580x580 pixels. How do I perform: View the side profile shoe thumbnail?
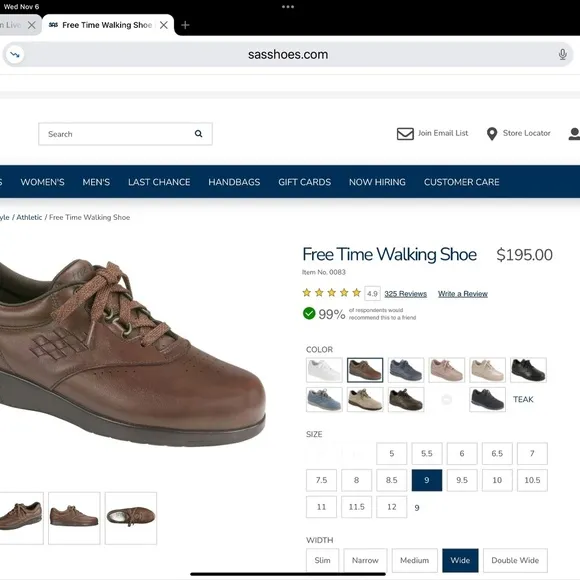74,518
